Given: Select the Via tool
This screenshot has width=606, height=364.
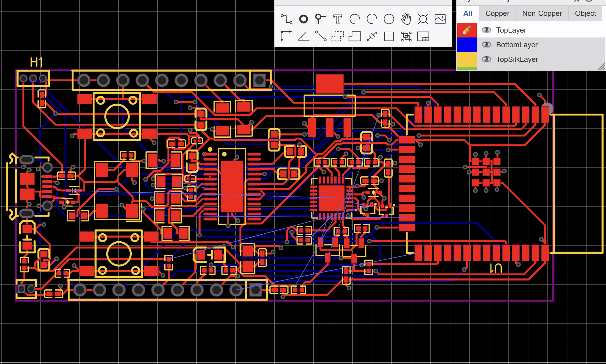Looking at the screenshot, I should pyautogui.click(x=320, y=19).
